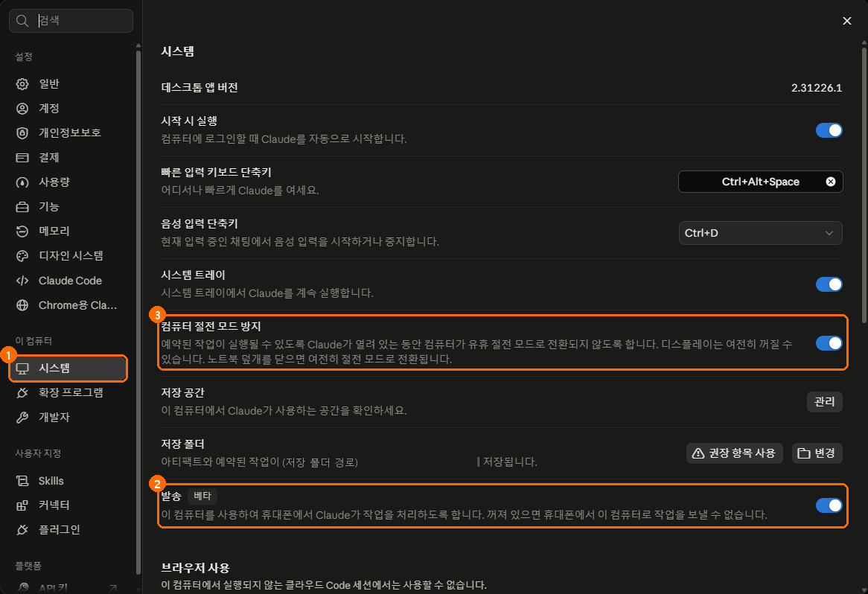Click the card icon beside 결제
The width and height of the screenshot is (868, 594).
point(22,158)
